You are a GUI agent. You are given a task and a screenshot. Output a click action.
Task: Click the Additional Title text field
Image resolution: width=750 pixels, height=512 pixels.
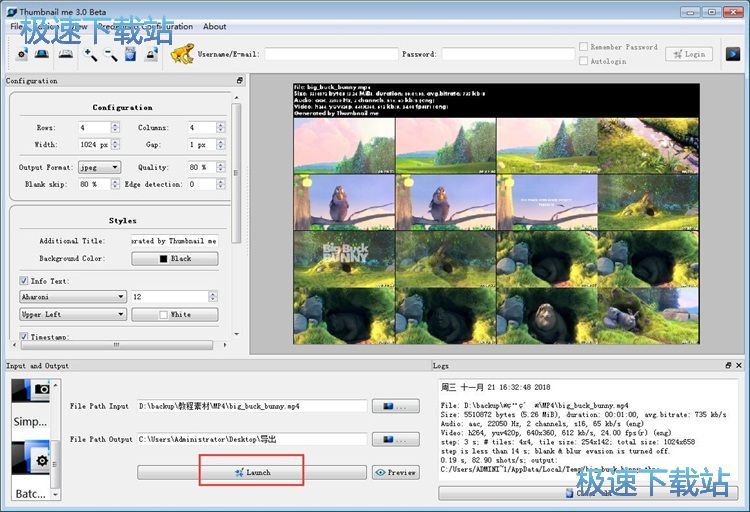pyautogui.click(x=175, y=241)
